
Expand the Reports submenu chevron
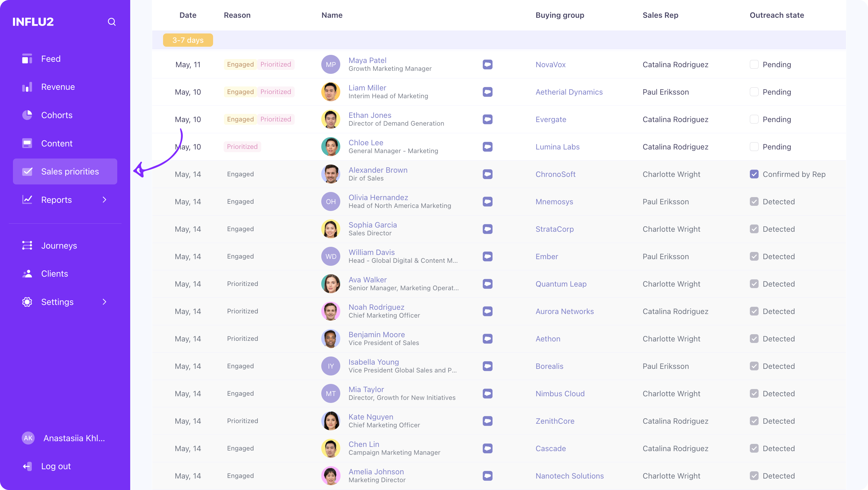coord(105,200)
